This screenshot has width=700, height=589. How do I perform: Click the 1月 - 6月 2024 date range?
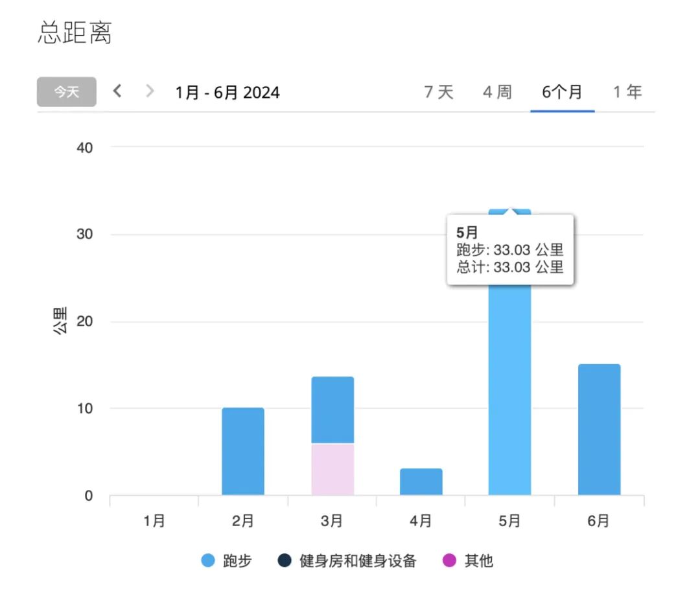click(x=227, y=93)
